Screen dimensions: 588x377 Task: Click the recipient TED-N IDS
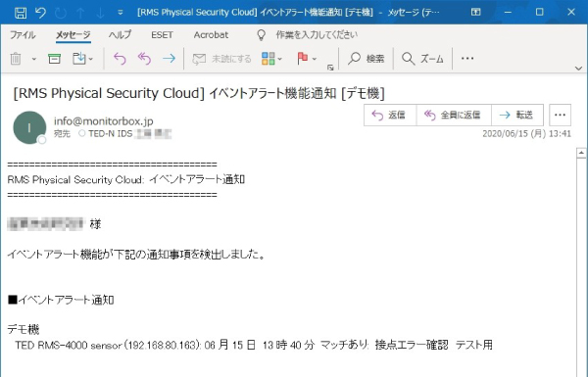(111, 134)
